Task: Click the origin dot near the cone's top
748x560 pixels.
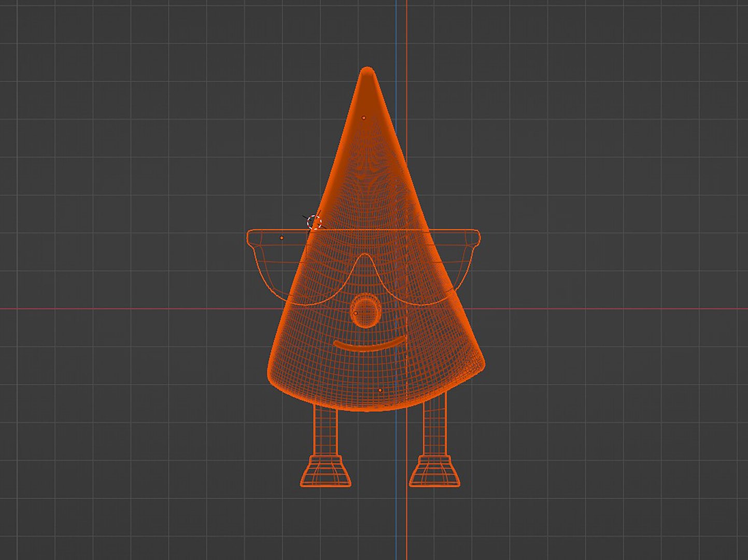Action: (363, 118)
